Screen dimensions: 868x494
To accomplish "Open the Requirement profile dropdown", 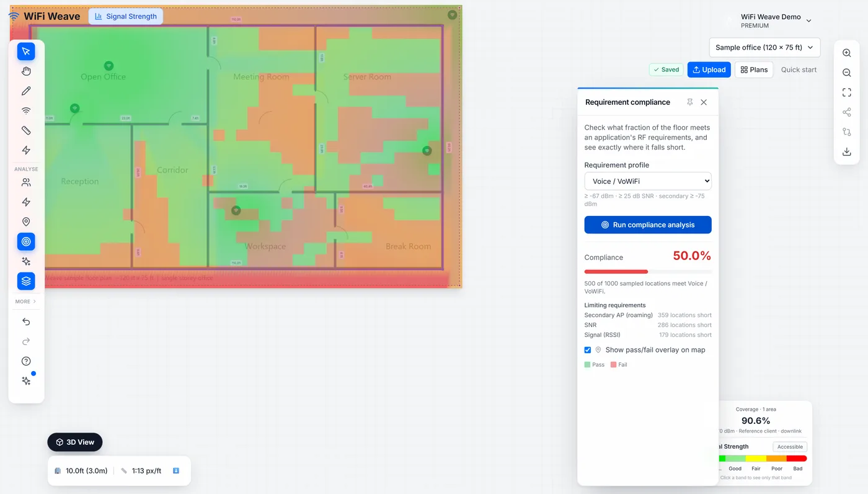I will click(648, 181).
